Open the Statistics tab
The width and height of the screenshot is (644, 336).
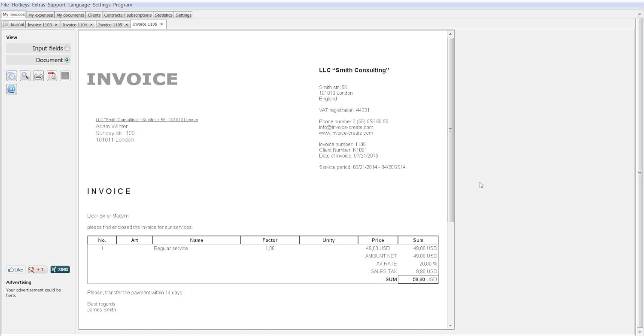point(163,15)
